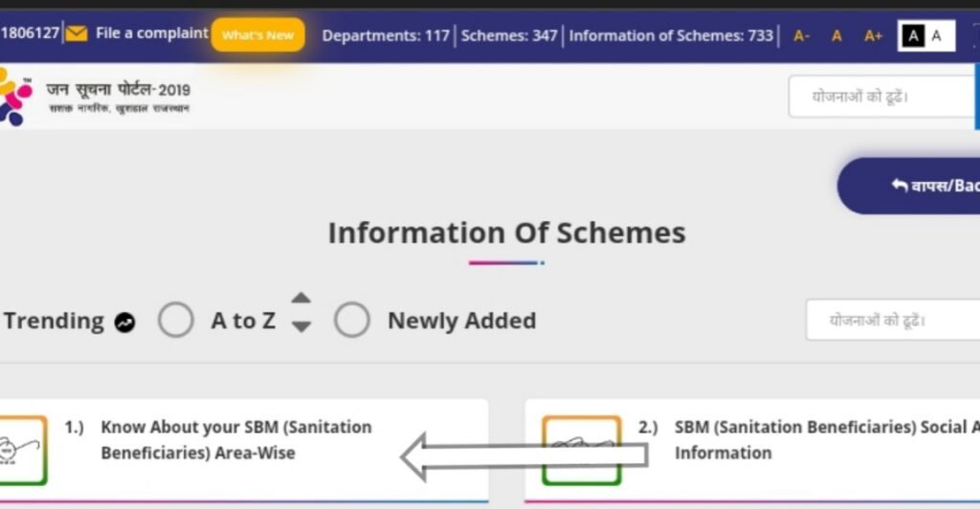Click Departments: 117 counter

tap(386, 35)
